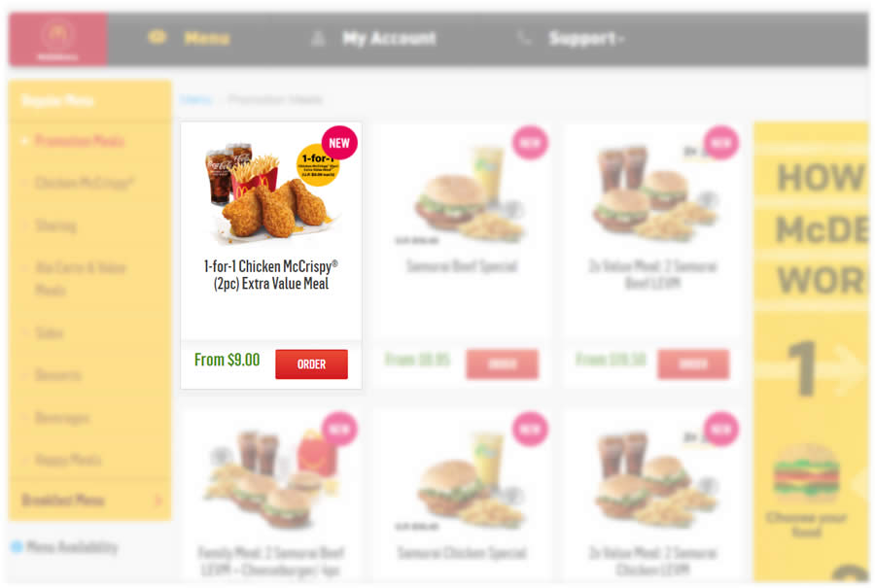
Task: Collapse the Regular Menu sidebar header
Action: click(89, 101)
